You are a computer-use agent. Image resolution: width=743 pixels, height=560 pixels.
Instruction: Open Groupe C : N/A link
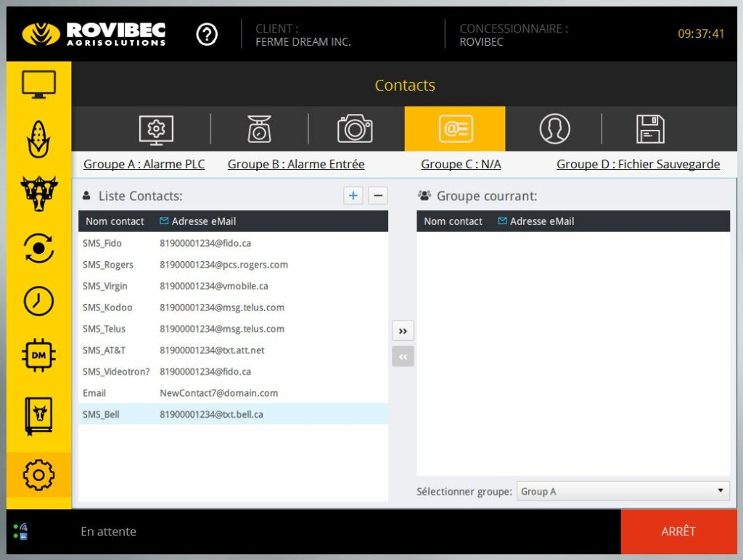click(461, 164)
